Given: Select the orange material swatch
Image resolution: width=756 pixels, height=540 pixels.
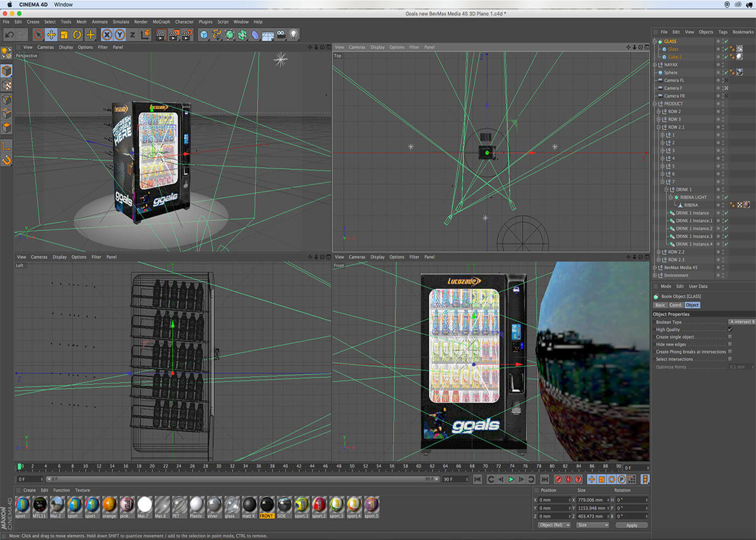Looking at the screenshot, I should 109,508.
